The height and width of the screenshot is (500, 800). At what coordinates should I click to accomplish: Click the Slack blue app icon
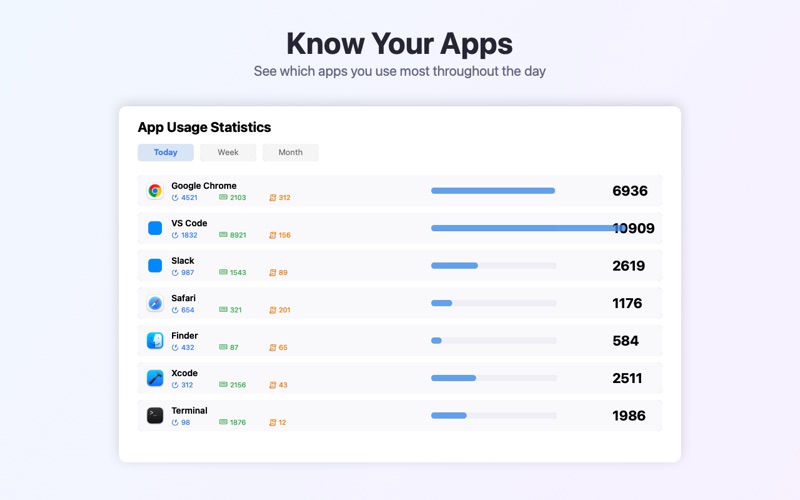tap(155, 265)
